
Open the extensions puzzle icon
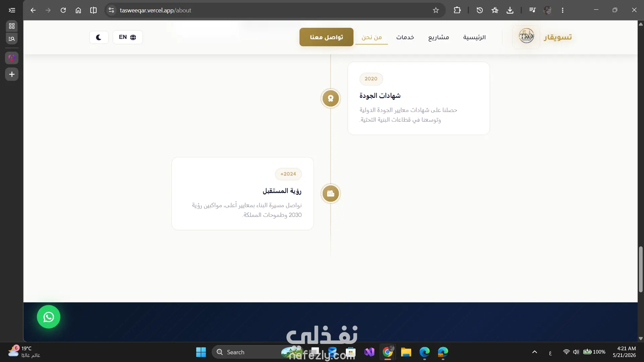(457, 10)
